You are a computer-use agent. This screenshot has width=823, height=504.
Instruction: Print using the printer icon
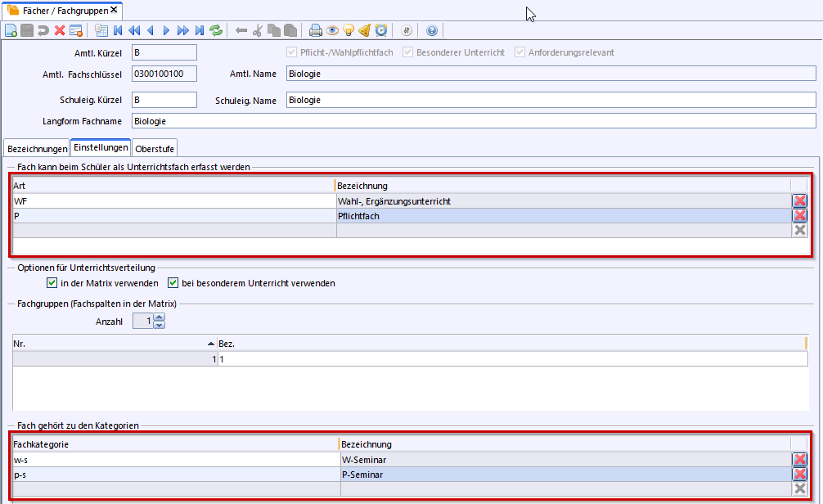pos(316,30)
